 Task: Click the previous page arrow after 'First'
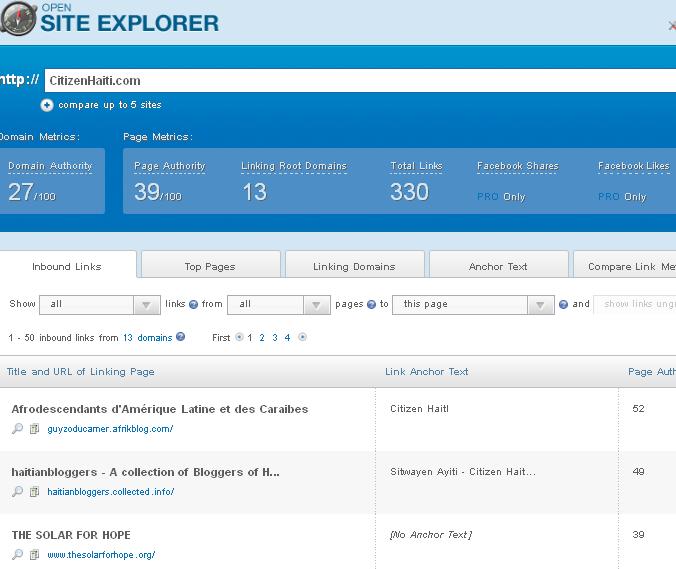pos(239,337)
